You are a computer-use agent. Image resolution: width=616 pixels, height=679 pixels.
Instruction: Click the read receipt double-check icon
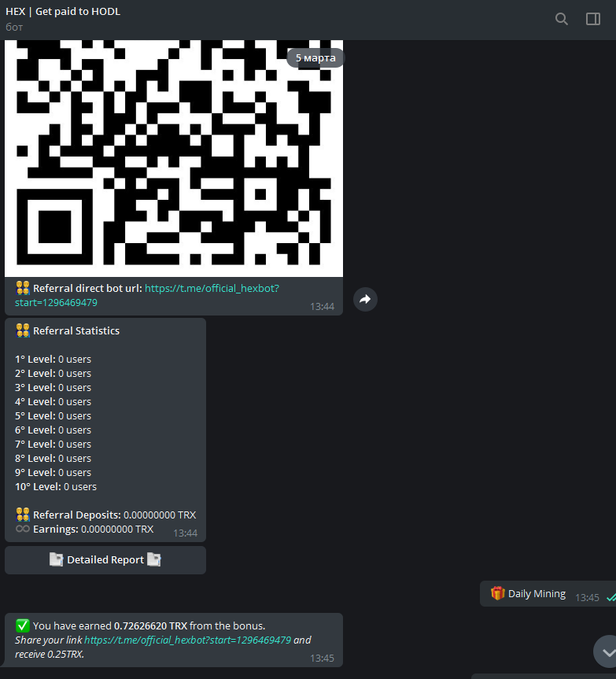(610, 598)
